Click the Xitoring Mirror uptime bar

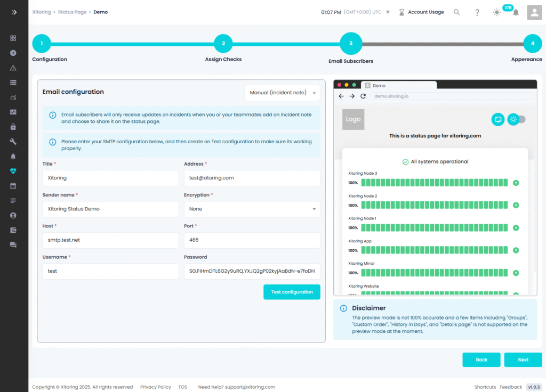pos(434,273)
